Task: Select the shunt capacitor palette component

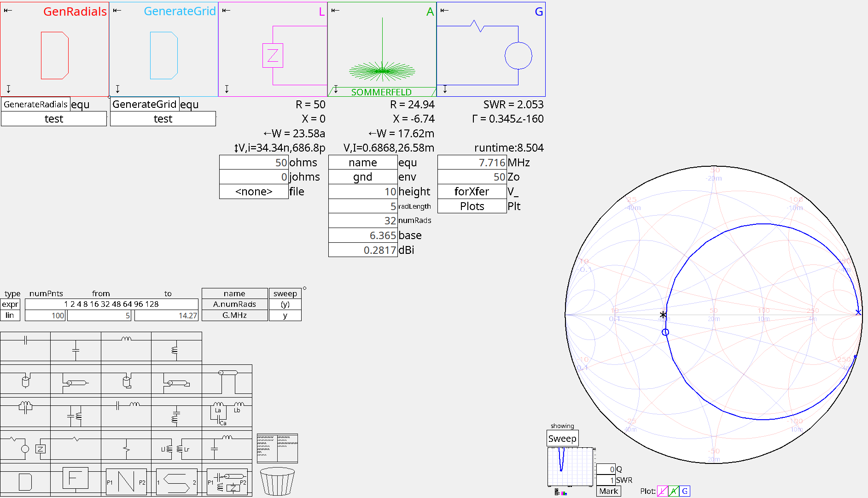Action: pos(76,346)
